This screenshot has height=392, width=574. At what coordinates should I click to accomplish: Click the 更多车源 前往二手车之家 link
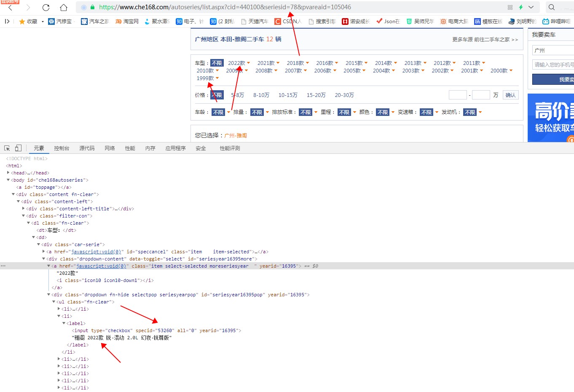(484, 39)
